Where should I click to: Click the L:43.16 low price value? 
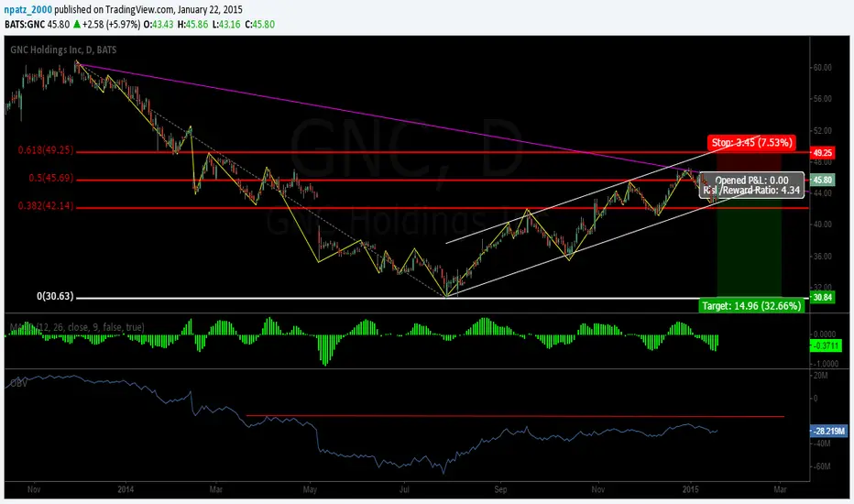pyautogui.click(x=226, y=25)
